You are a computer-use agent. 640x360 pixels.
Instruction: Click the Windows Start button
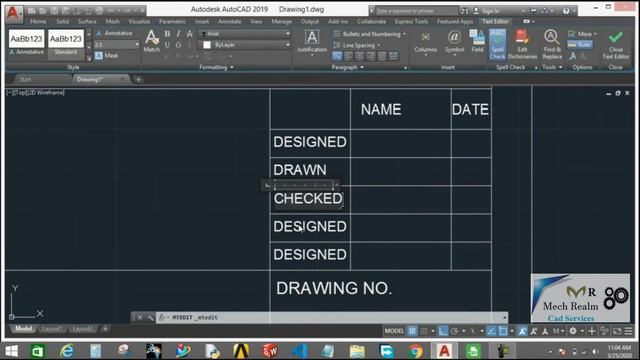tap(11, 351)
